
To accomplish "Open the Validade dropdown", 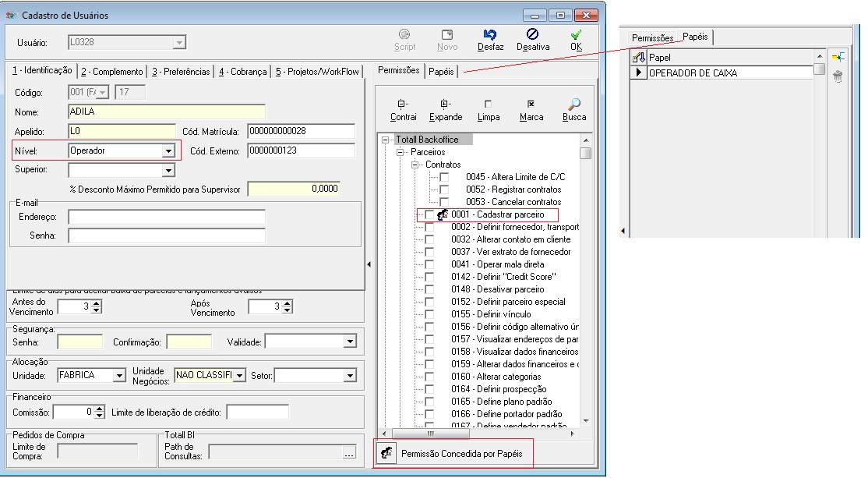I will pos(349,342).
